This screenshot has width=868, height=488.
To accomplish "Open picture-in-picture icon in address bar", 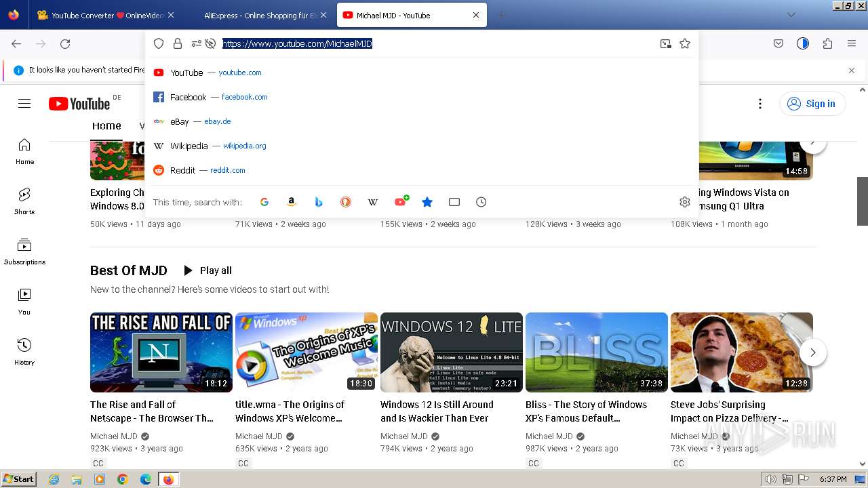I will [666, 43].
